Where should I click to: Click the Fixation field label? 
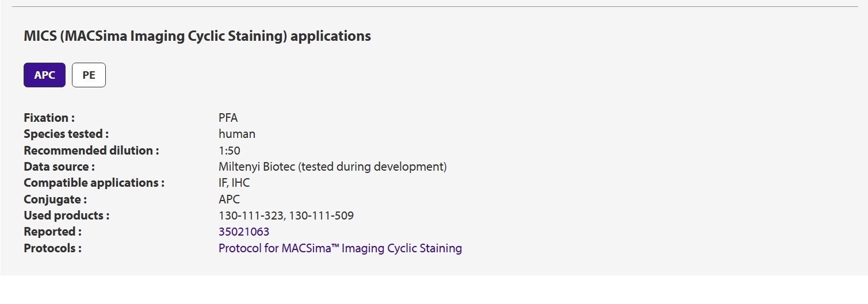(x=49, y=118)
